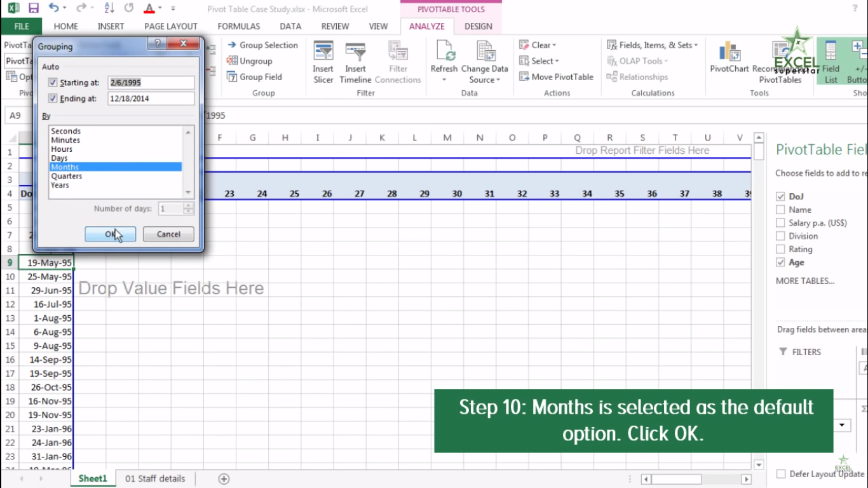Check the Rating field checkbox
Viewport: 868px width, 488px height.
click(x=780, y=249)
